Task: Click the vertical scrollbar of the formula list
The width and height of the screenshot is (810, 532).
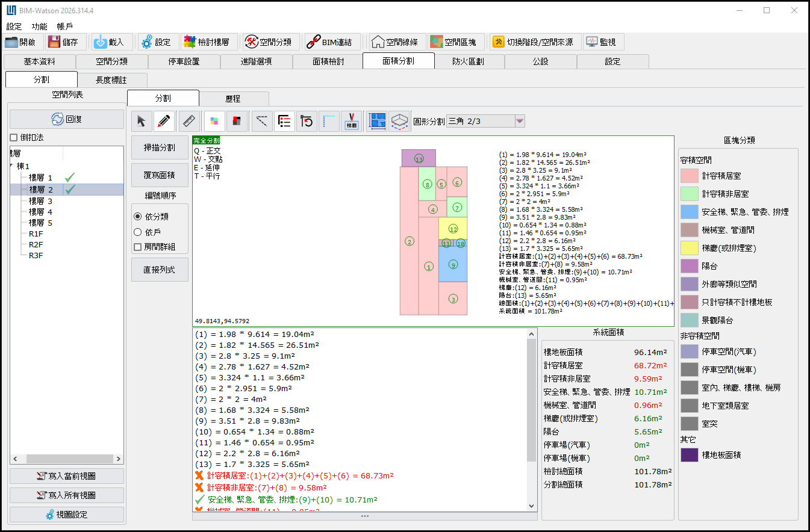Action: click(x=531, y=419)
